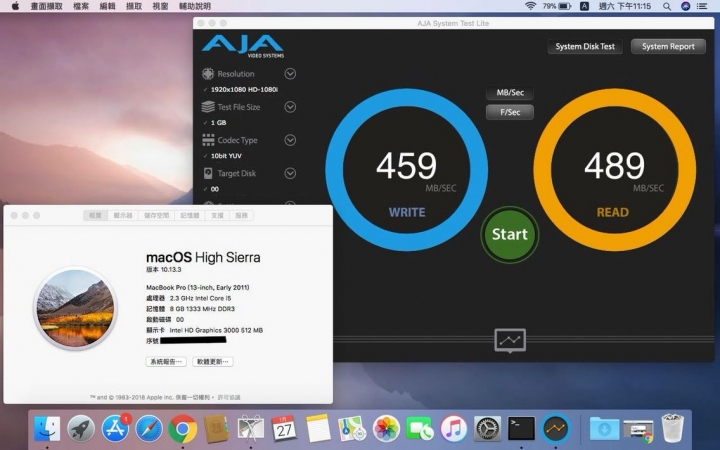Screen dimensions: 720x450
Task: Click the input source A icon
Action: (584, 6)
